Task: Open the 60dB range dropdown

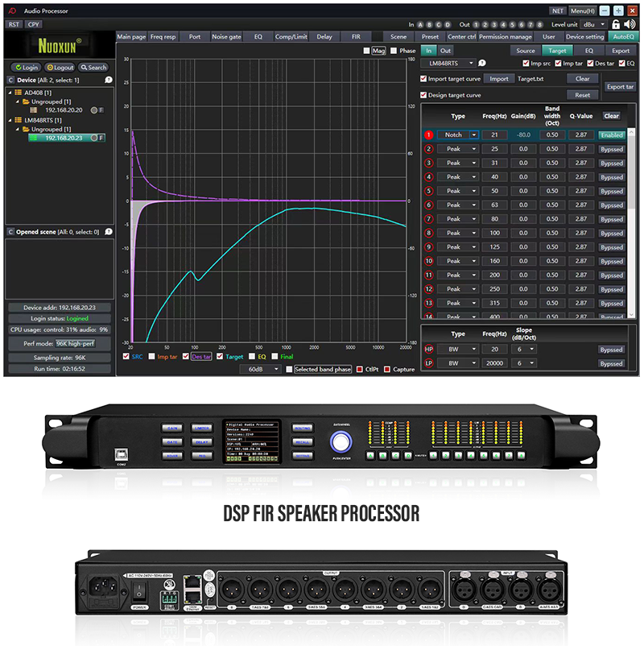Action: tap(260, 369)
